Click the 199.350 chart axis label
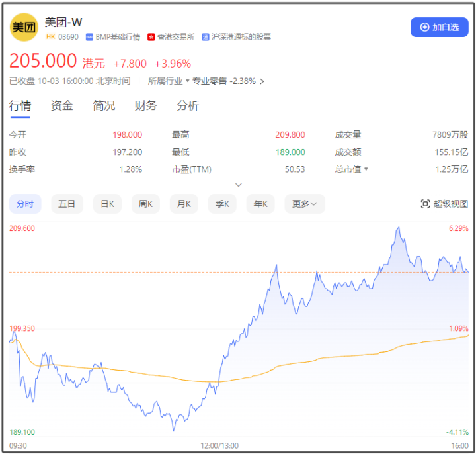The height and width of the screenshot is (454, 476). (x=22, y=328)
